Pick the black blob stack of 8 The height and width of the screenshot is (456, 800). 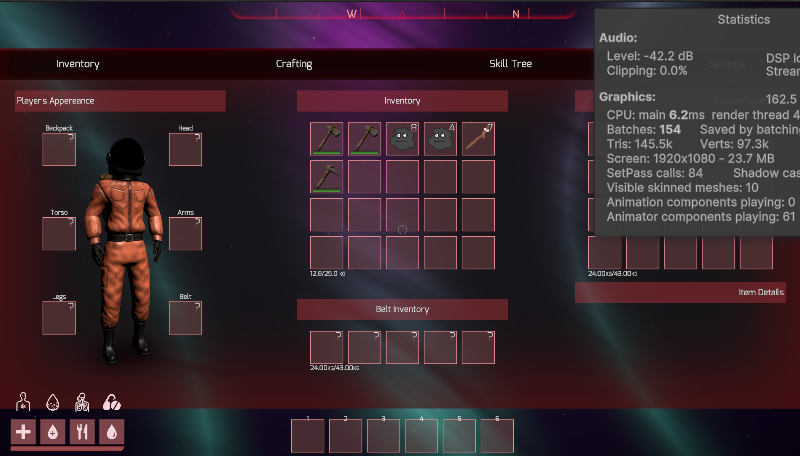click(x=402, y=139)
